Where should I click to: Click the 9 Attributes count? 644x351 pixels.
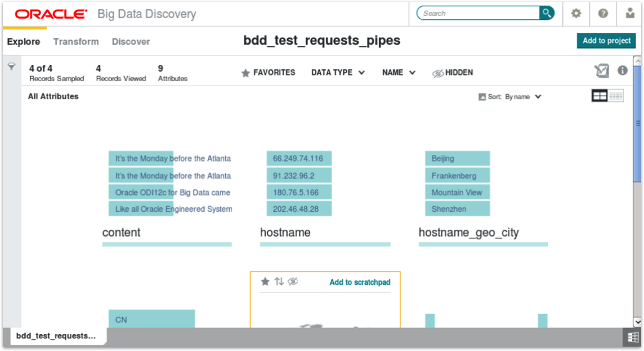point(172,72)
